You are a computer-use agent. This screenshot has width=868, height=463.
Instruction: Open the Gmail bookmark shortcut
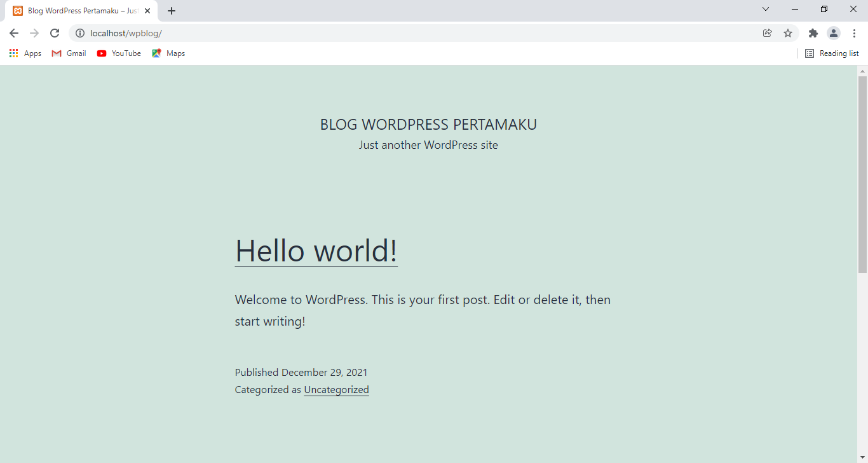[68, 53]
